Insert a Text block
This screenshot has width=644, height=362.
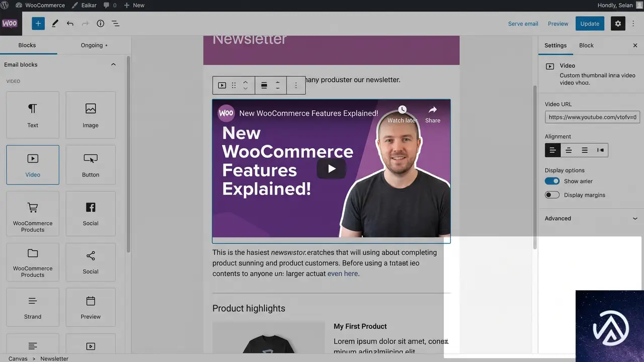(33, 115)
